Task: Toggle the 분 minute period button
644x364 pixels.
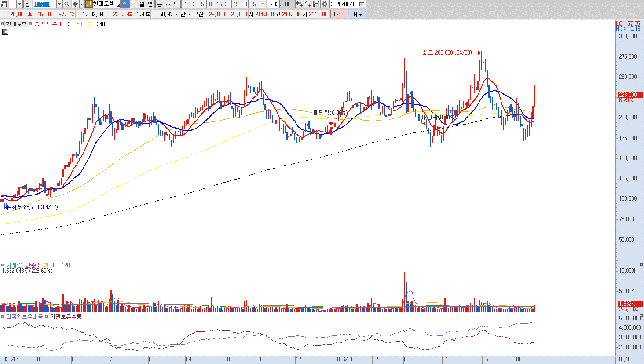Action: click(x=159, y=4)
